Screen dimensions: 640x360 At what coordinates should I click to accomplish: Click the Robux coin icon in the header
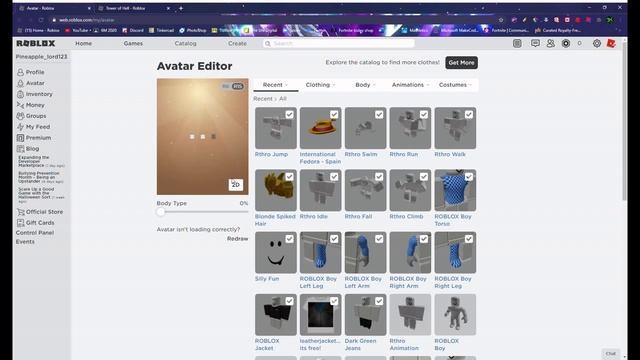tap(566, 43)
